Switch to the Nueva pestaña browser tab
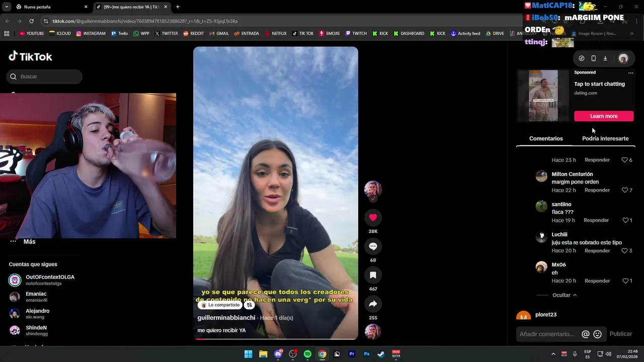Viewport: 644px width, 362px height. pyautogui.click(x=50, y=7)
